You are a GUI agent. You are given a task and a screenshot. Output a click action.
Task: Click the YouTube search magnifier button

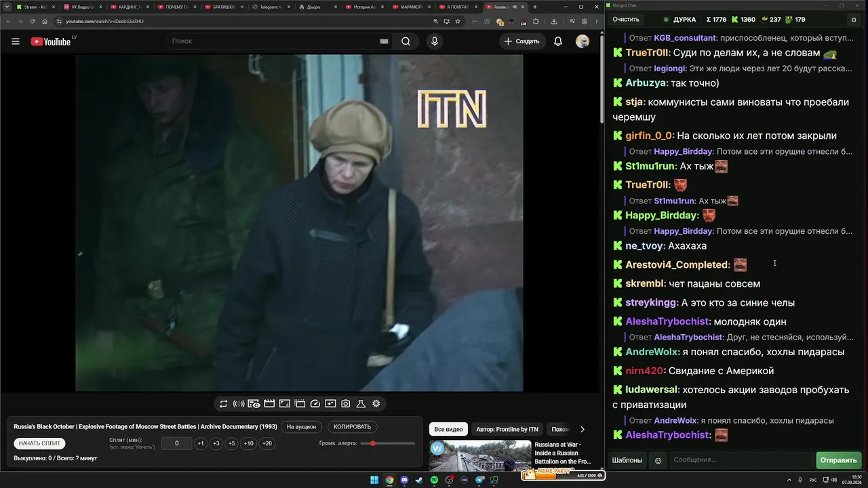[406, 41]
